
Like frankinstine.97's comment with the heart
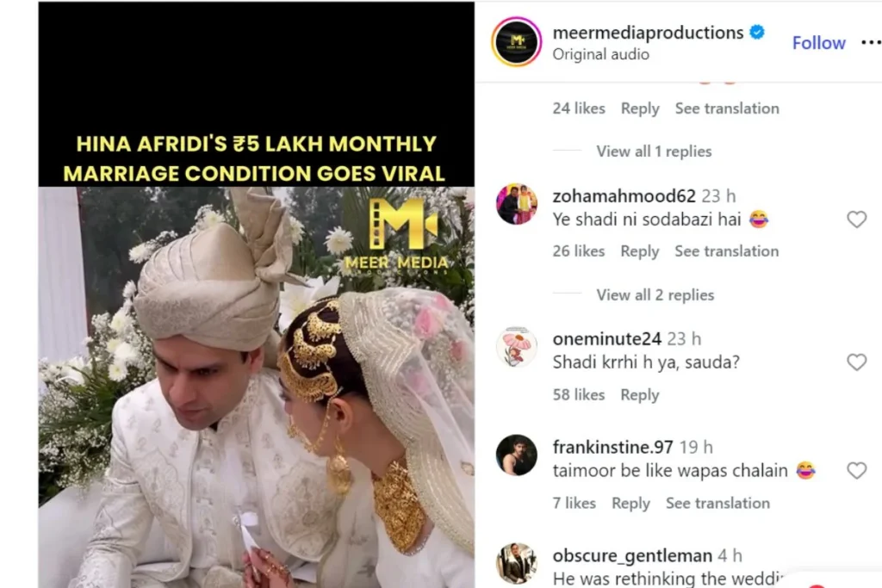point(856,471)
